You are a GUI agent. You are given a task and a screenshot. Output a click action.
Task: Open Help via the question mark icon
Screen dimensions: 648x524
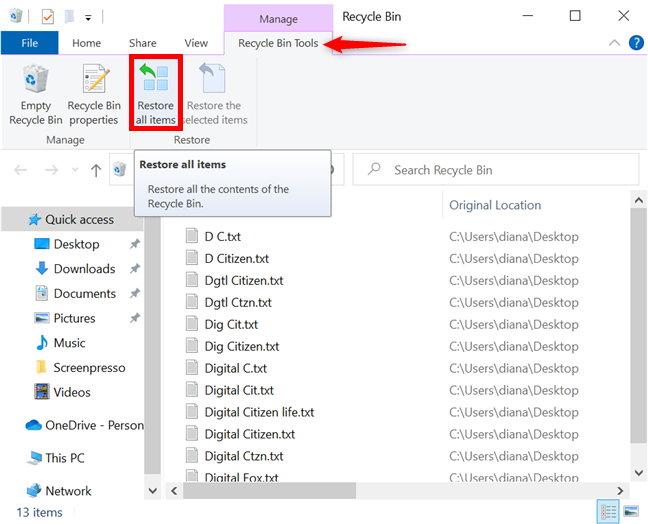[636, 43]
